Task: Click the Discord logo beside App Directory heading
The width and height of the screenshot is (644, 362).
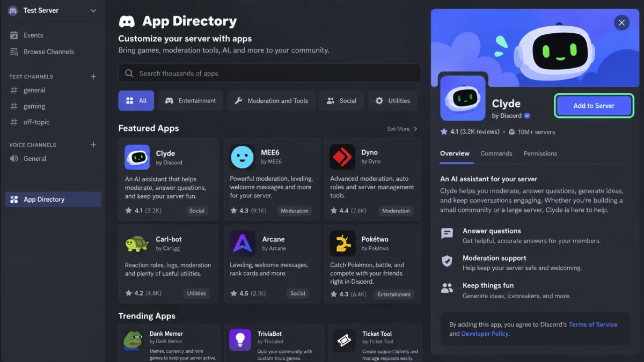Action: click(x=127, y=21)
